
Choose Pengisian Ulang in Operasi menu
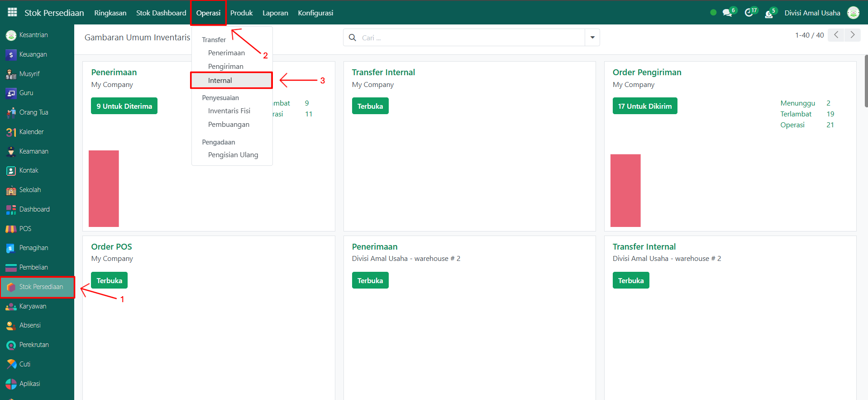(233, 155)
